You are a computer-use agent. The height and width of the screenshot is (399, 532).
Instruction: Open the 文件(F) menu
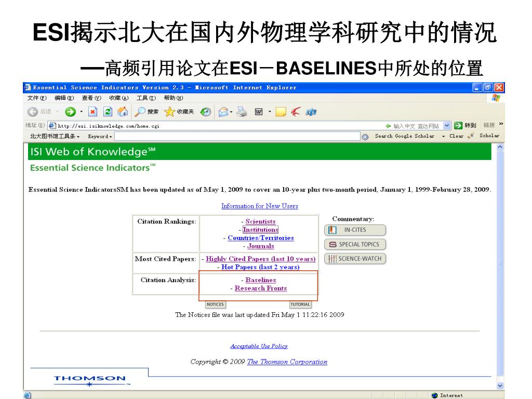point(37,98)
